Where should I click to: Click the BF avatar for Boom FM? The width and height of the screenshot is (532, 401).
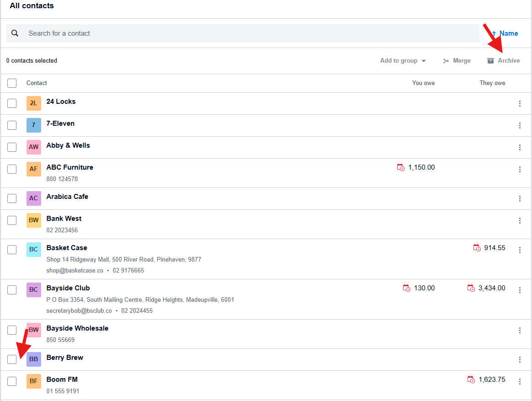click(33, 381)
